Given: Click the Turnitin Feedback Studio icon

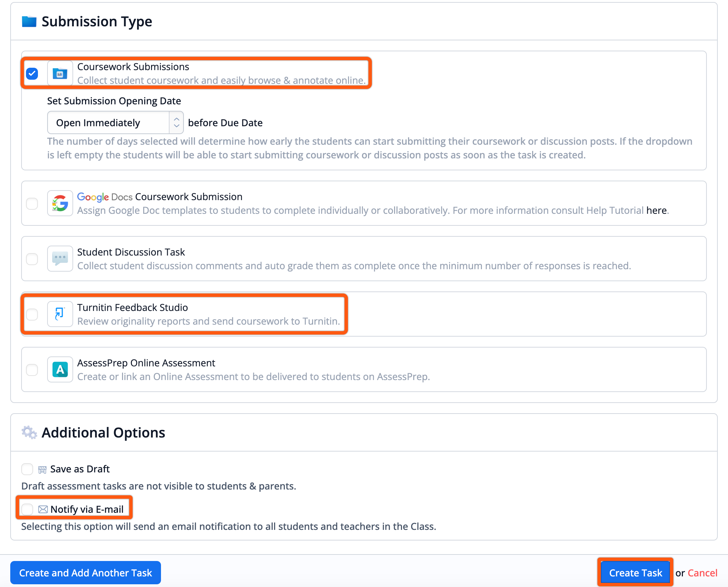Looking at the screenshot, I should (60, 314).
